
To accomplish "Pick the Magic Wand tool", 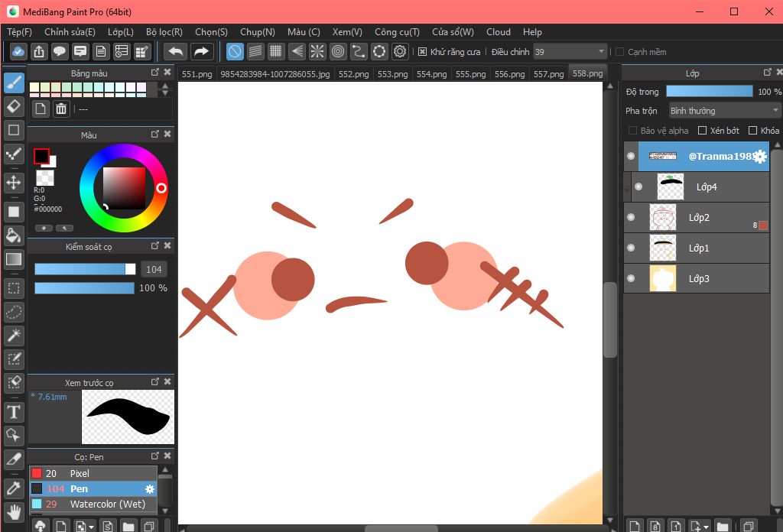I will click(14, 336).
